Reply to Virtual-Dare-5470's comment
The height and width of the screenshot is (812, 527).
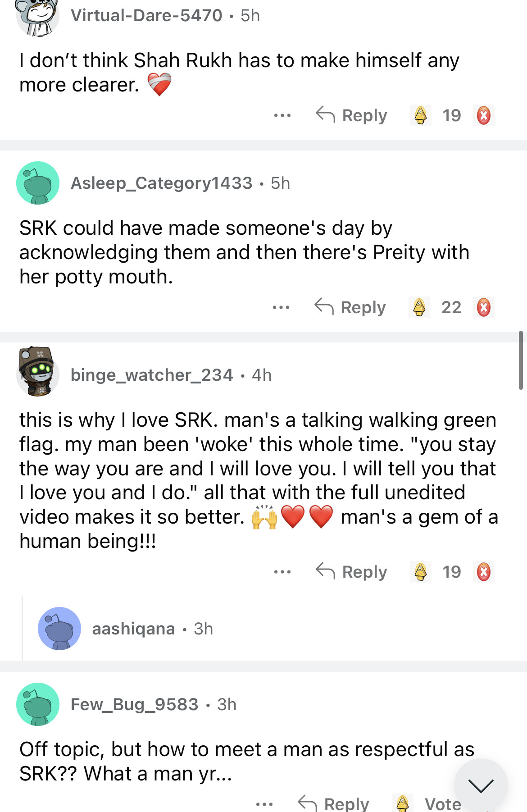coord(351,115)
